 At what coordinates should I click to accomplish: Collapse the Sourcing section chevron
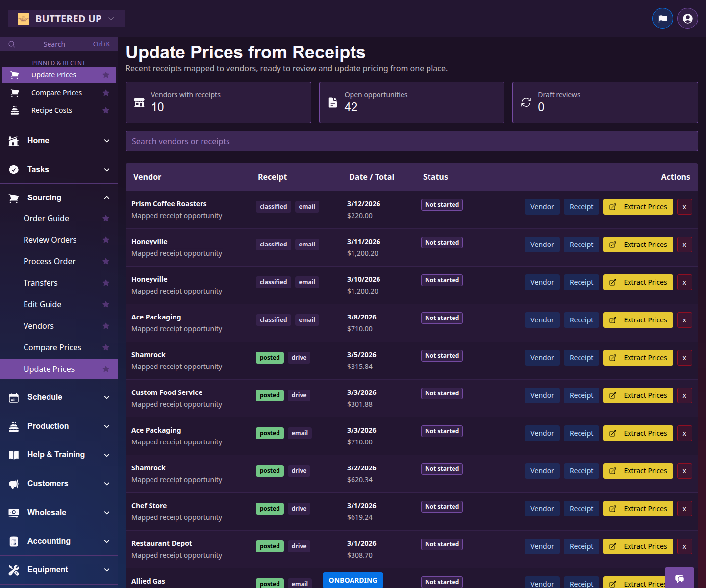107,197
